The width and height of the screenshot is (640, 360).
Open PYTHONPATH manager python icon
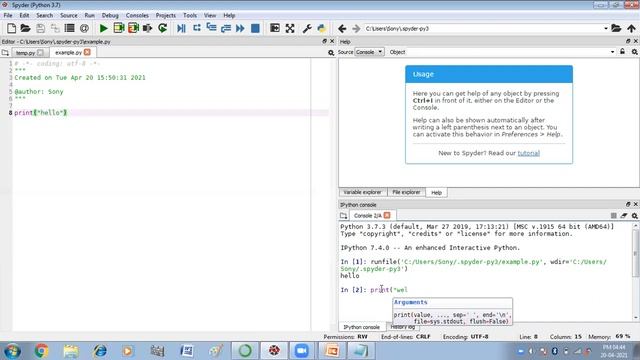tap(322, 28)
